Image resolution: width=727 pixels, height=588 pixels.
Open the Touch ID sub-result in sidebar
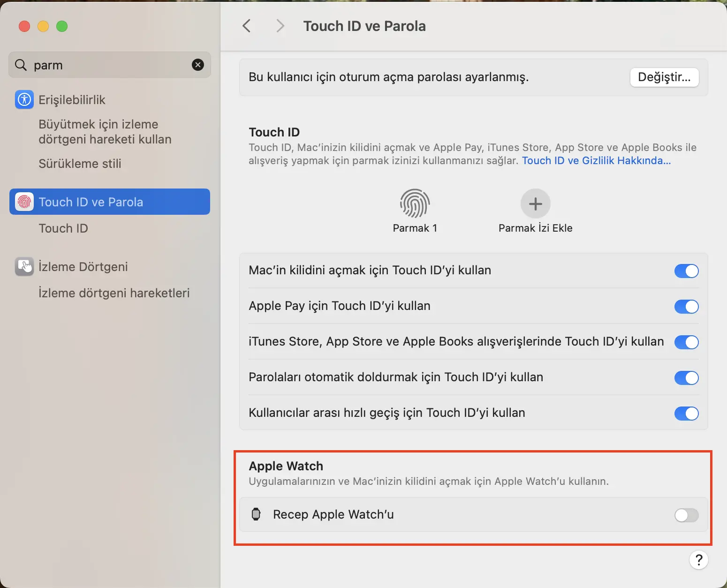63,228
